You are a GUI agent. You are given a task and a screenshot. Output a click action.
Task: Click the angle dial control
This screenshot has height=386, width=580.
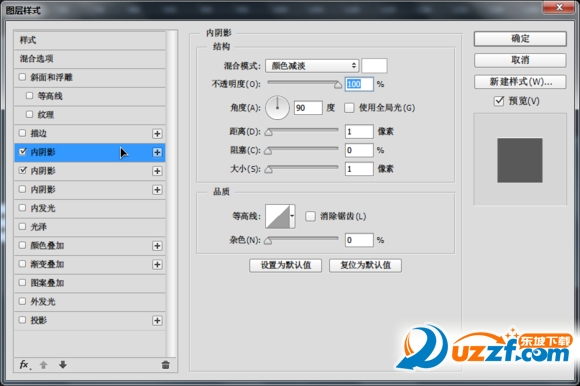pyautogui.click(x=277, y=108)
